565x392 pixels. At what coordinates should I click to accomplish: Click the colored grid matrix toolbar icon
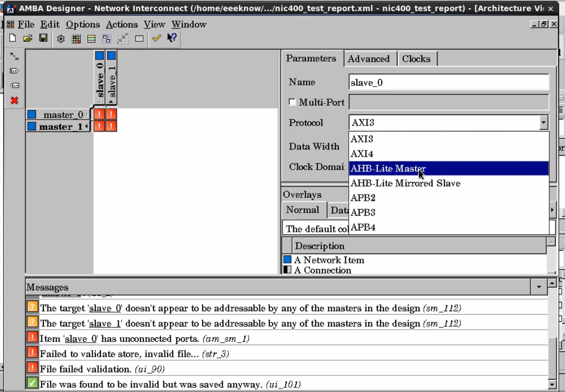coord(76,39)
